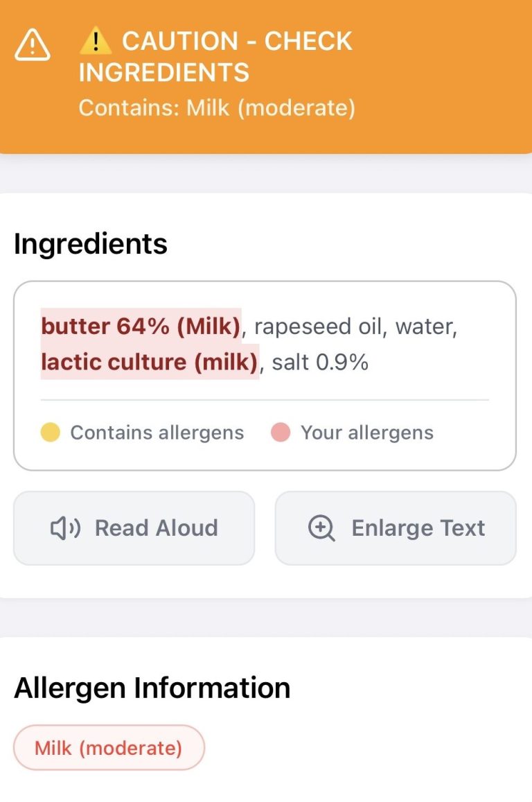532x802 pixels.
Task: Tap the magnifier plus icon for Enlarge Text
Action: pos(321,528)
